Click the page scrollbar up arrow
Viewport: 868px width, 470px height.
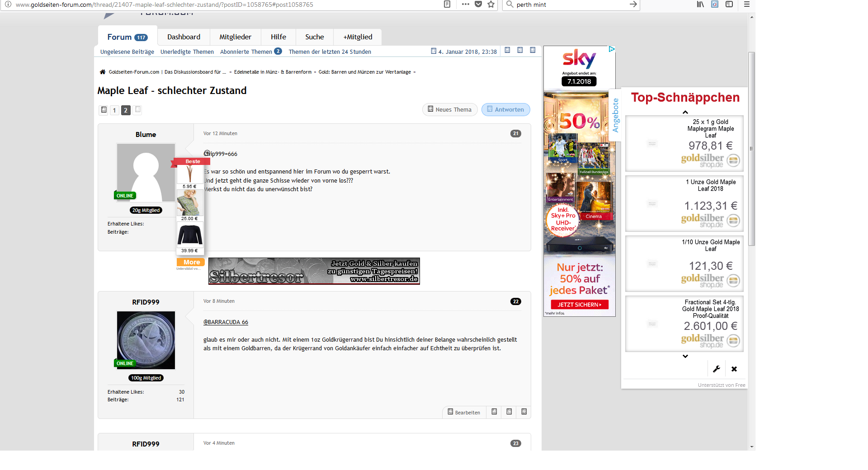point(752,17)
